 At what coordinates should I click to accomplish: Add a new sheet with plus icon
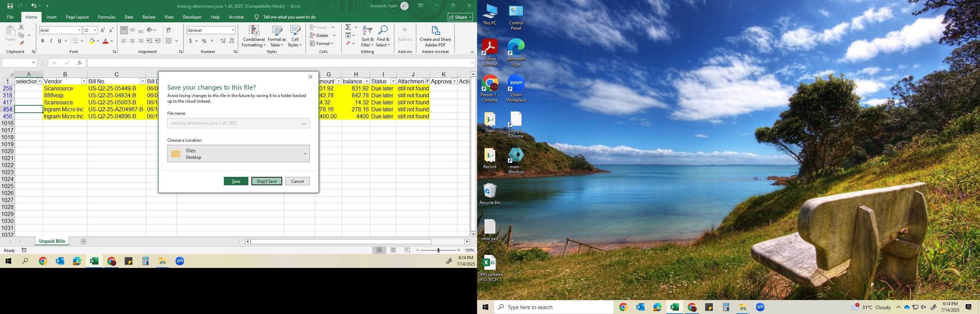84,241
